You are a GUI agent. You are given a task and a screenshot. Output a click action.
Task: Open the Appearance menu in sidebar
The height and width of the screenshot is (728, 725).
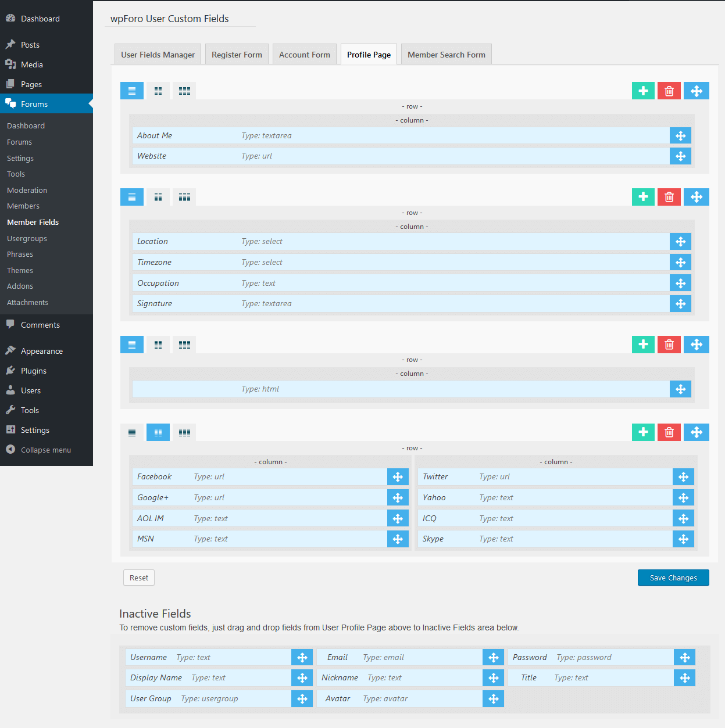point(41,351)
